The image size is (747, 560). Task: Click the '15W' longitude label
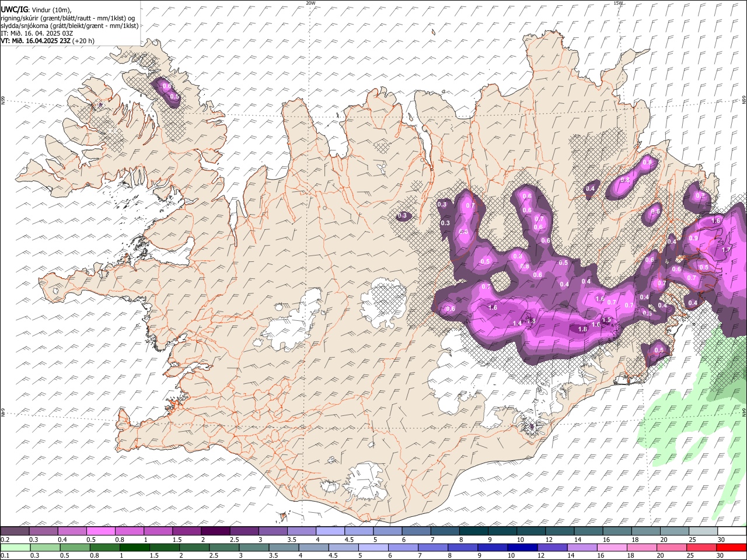click(x=618, y=3)
